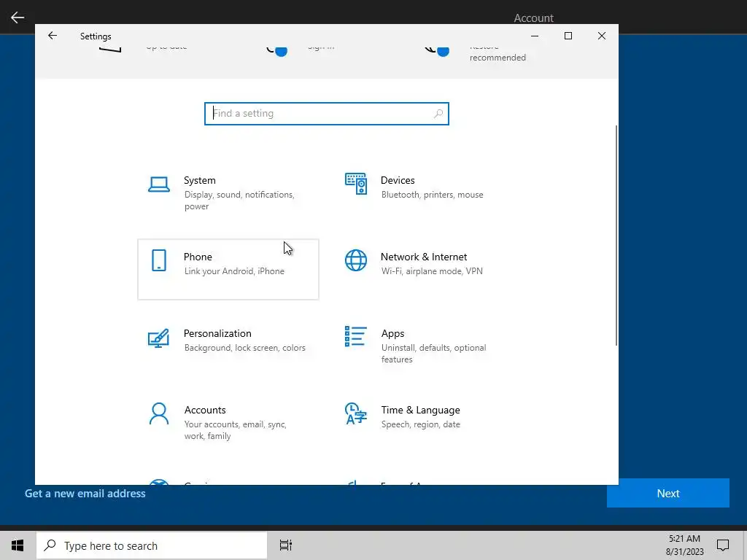The image size is (747, 560).
Task: Click the Apps category label
Action: [x=392, y=334]
